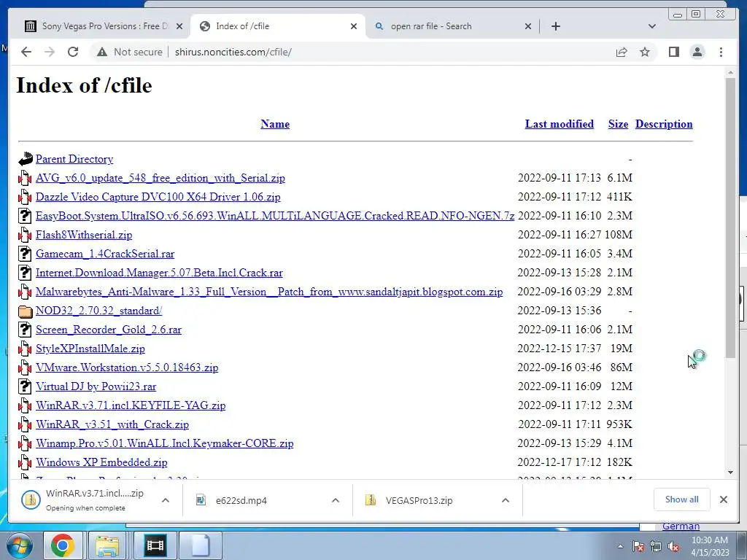This screenshot has width=747, height=560.
Task: Download Winamp Pro v5.01 zip
Action: (x=164, y=443)
